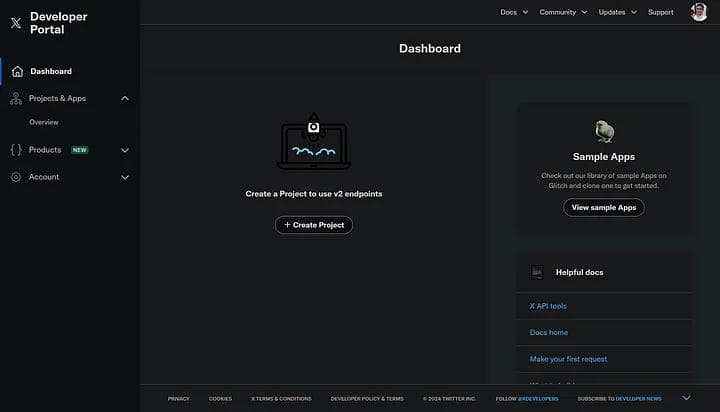Go to Support in top navigation
Screen dimensions: 720x412
point(660,12)
